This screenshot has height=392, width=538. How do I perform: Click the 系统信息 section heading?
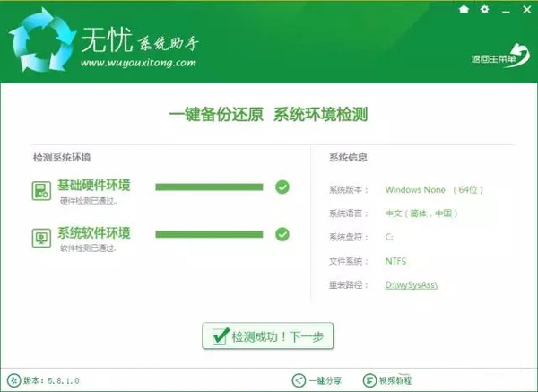(348, 158)
